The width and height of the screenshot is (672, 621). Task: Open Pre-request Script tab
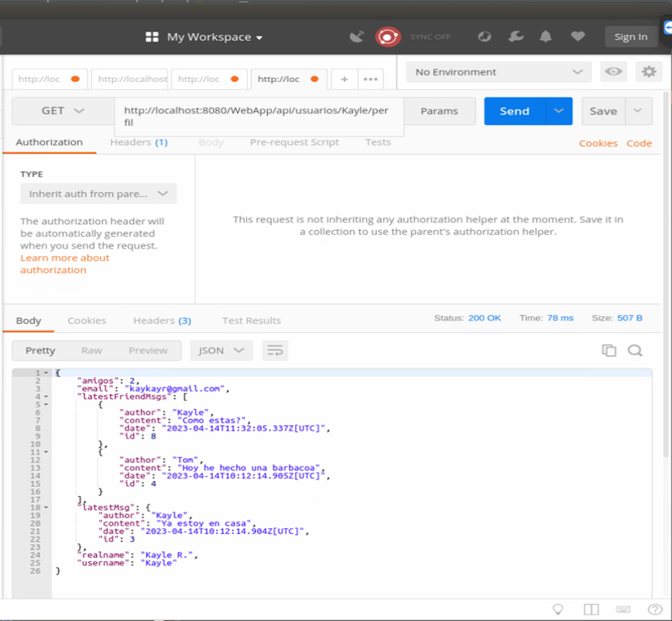[x=294, y=142]
